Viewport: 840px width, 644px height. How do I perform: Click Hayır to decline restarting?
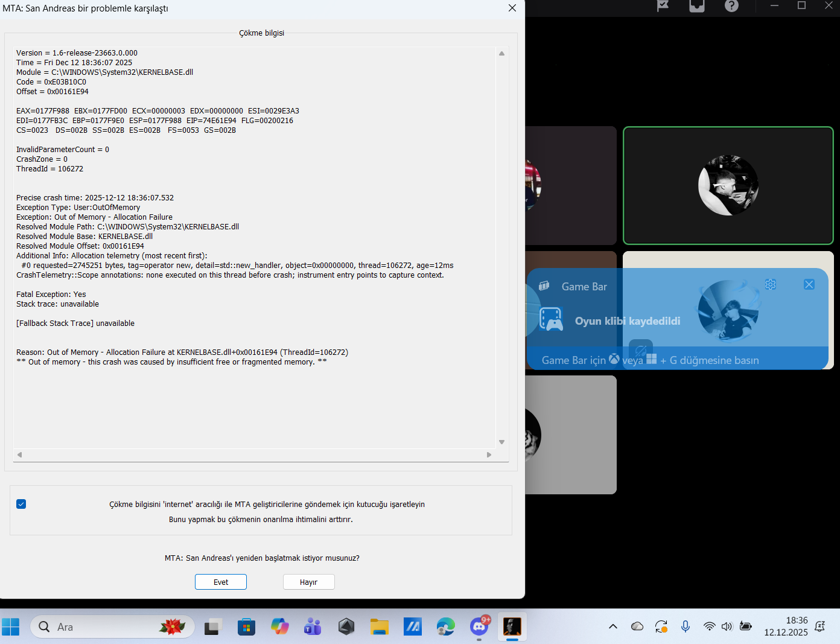click(309, 582)
